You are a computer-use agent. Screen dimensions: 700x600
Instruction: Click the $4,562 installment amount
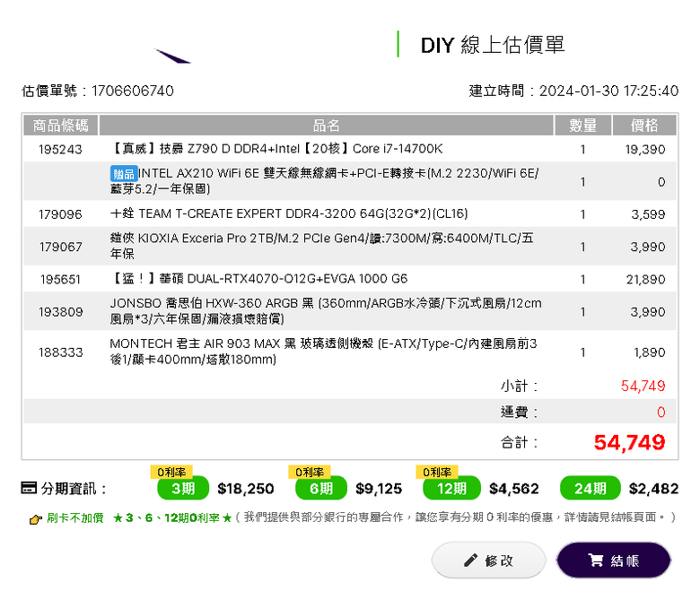(514, 489)
